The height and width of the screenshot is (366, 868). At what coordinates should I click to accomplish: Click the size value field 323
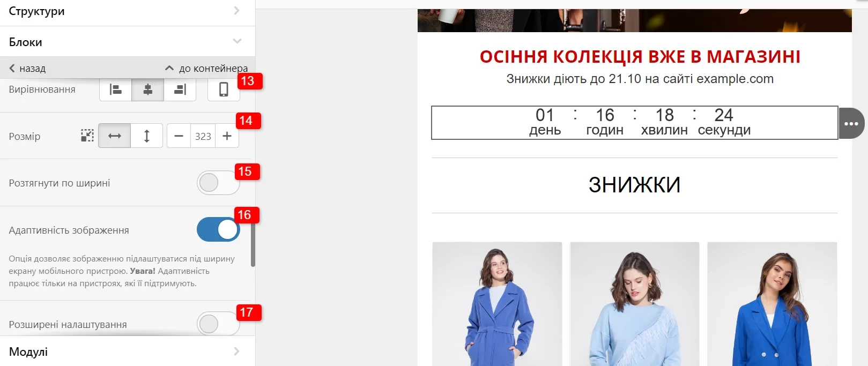click(x=203, y=136)
